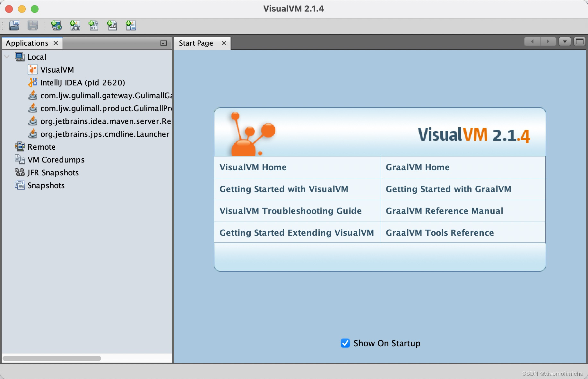Select the Start Page tab

tap(196, 43)
